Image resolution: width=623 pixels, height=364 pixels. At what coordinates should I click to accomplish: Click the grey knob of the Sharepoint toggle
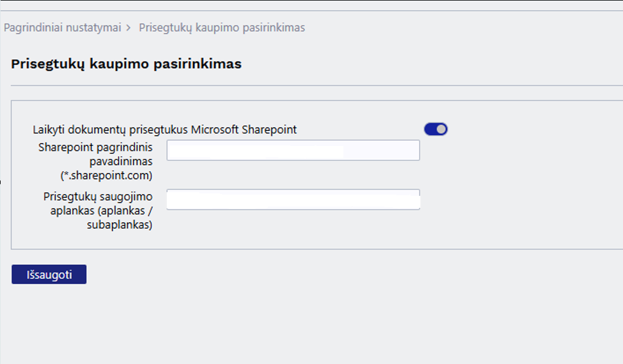[441, 129]
